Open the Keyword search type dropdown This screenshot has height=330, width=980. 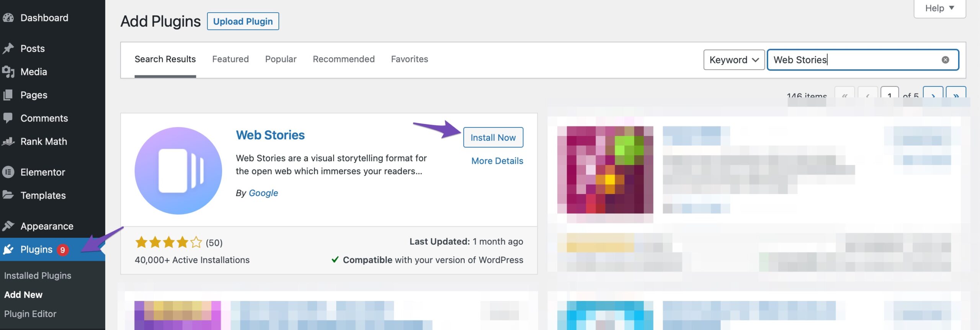point(734,60)
